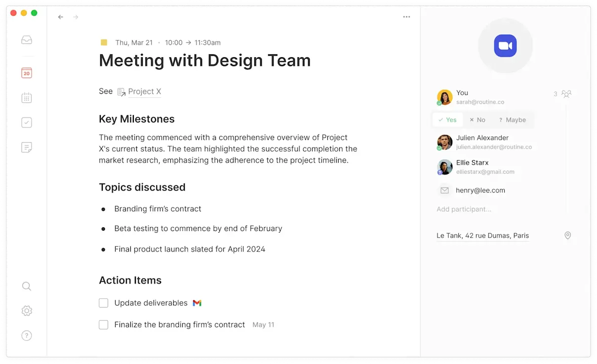Select the Maybe RSVP option
The width and height of the screenshot is (597, 364).
512,120
